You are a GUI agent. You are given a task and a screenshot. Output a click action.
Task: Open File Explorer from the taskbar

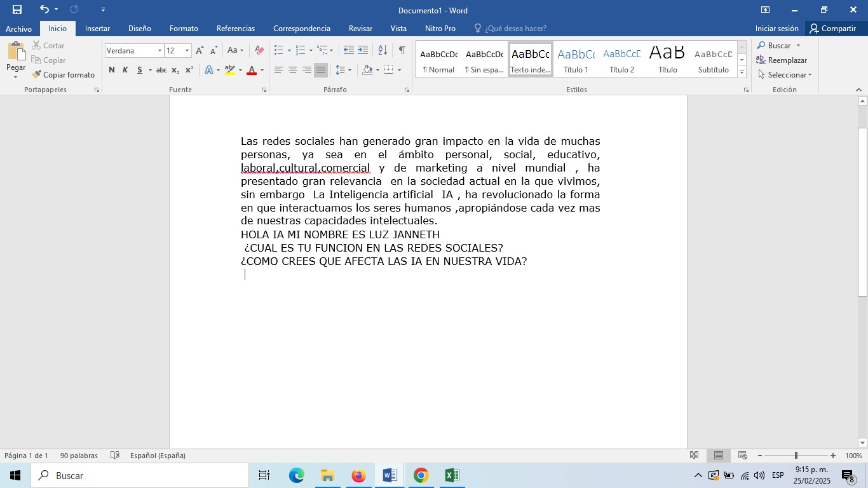click(327, 475)
